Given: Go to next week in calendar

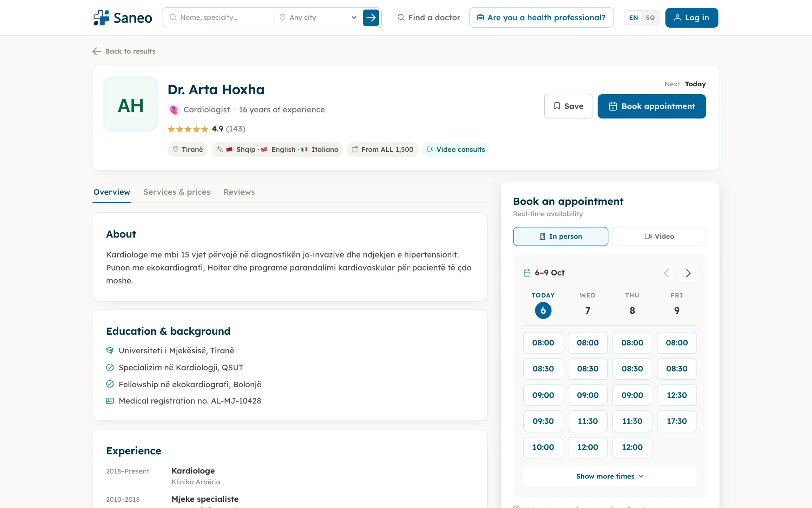Looking at the screenshot, I should [688, 273].
